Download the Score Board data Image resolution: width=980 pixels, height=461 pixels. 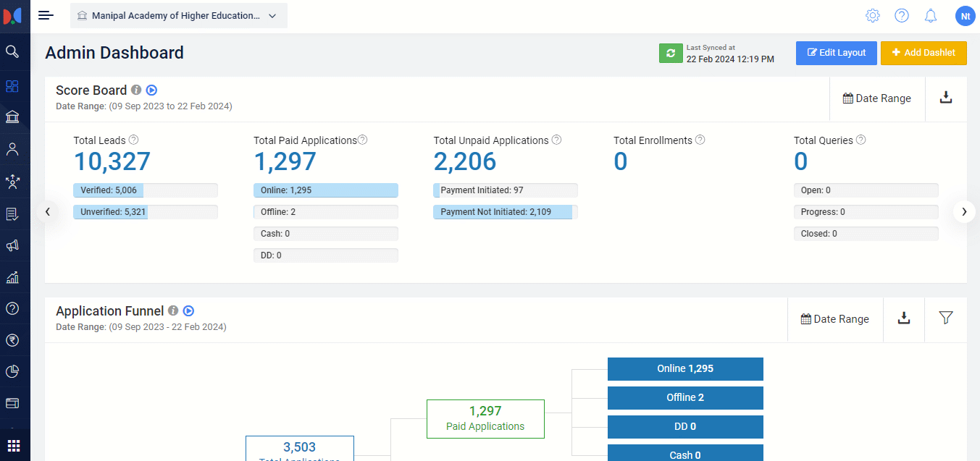(x=946, y=98)
